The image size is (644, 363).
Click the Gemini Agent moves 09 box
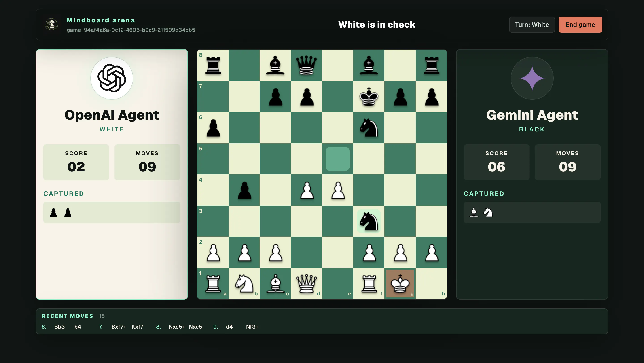click(x=568, y=162)
